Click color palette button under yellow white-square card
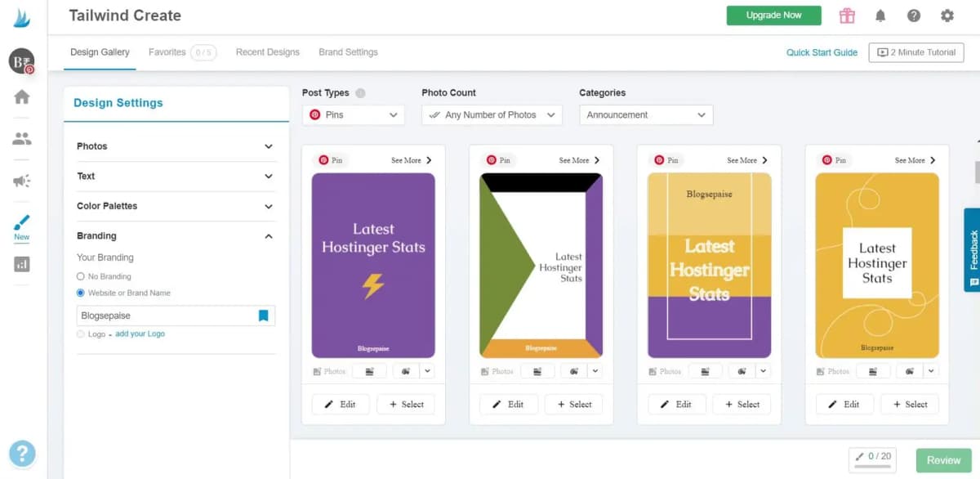980x479 pixels. tap(910, 371)
